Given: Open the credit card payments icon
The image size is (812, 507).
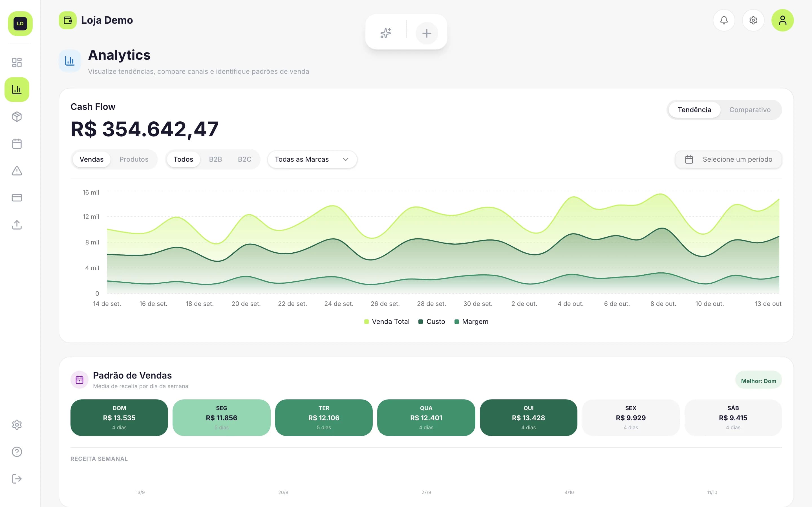Looking at the screenshot, I should [x=17, y=197].
